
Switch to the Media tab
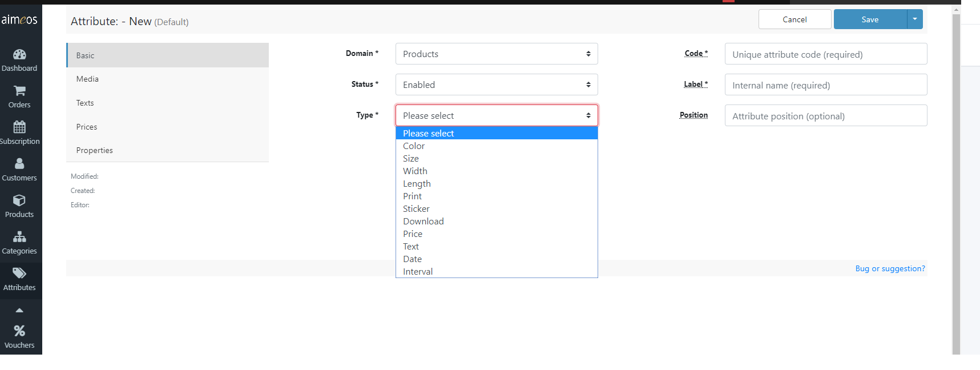pyautogui.click(x=167, y=79)
